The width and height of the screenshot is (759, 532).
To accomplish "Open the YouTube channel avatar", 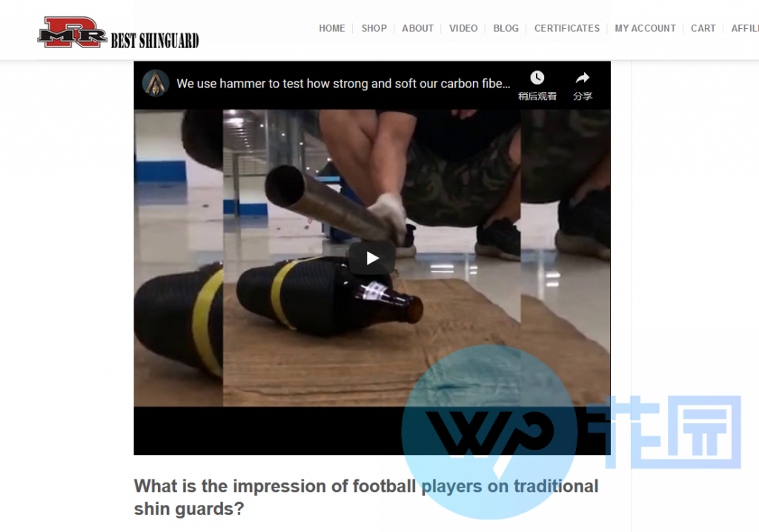I will 156,83.
